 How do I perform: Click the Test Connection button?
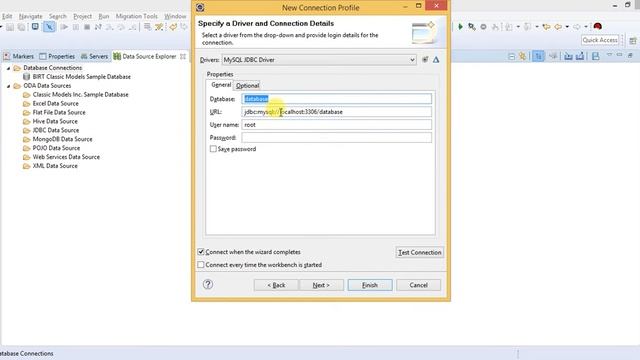pos(420,252)
